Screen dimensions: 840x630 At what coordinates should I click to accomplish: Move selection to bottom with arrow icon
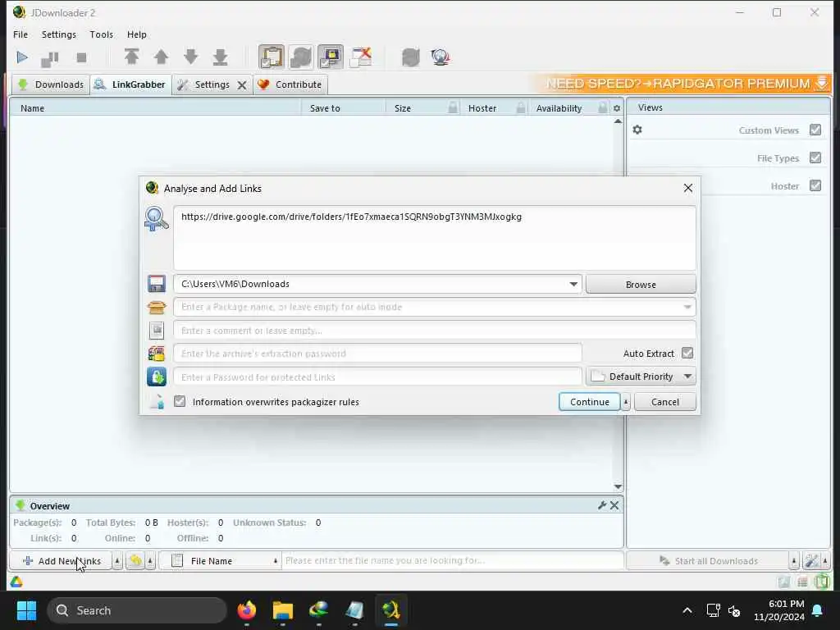coord(220,57)
